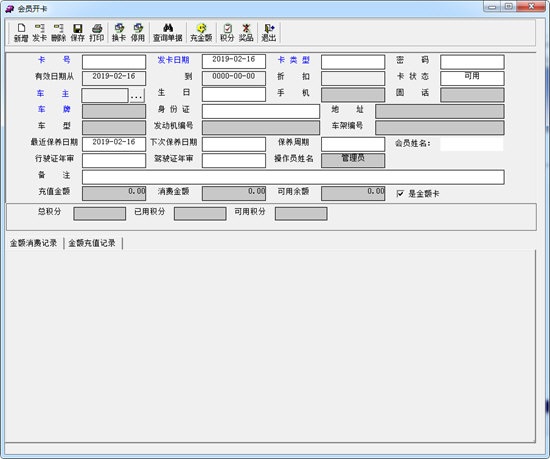550x459 pixels.
Task: Exit using the 退出 toolbar icon
Action: [269, 33]
